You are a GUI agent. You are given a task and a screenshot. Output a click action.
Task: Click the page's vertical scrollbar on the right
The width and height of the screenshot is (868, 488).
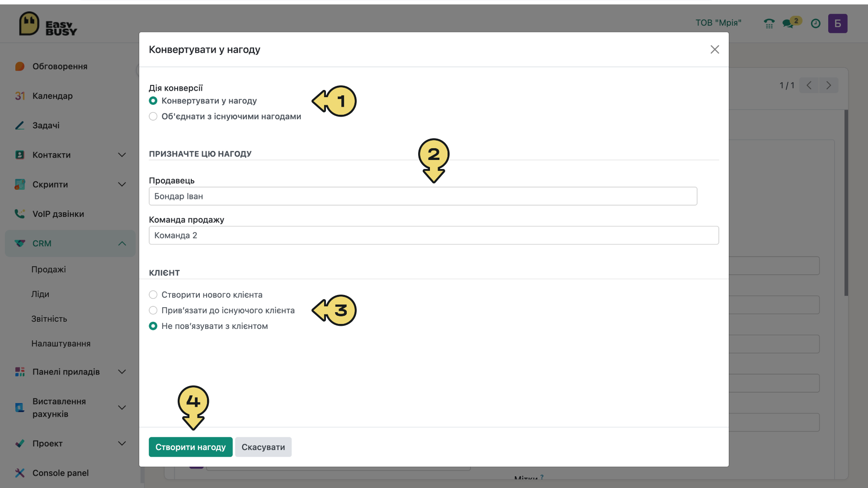tap(846, 203)
